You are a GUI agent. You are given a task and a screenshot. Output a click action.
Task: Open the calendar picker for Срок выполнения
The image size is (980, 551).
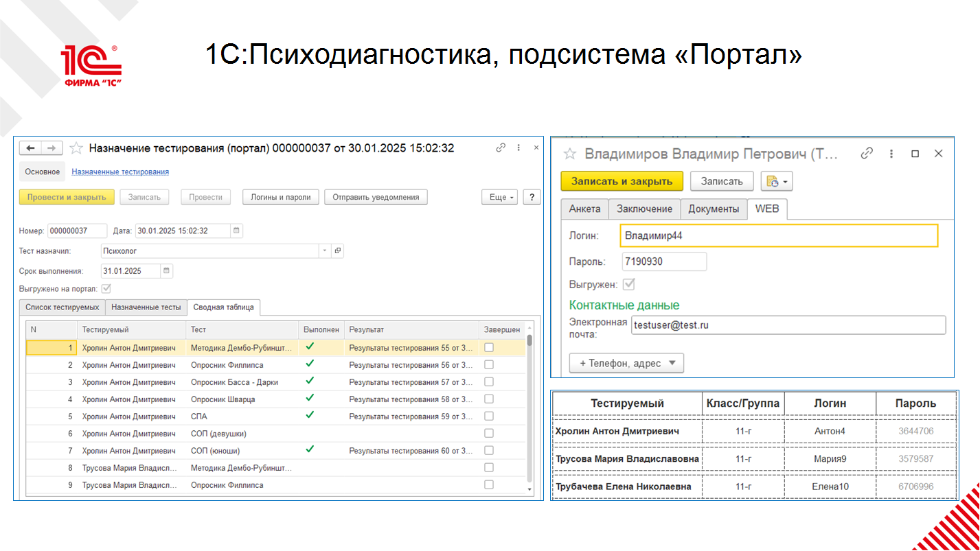point(167,270)
